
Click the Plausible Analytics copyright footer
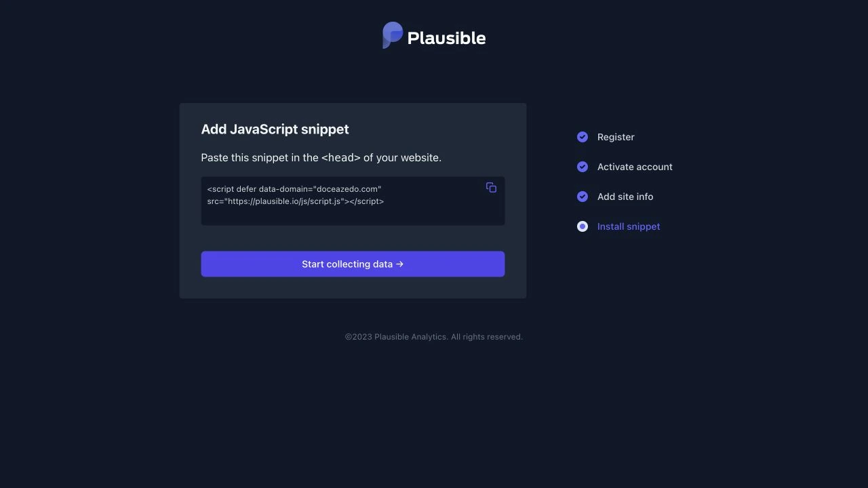coord(434,337)
